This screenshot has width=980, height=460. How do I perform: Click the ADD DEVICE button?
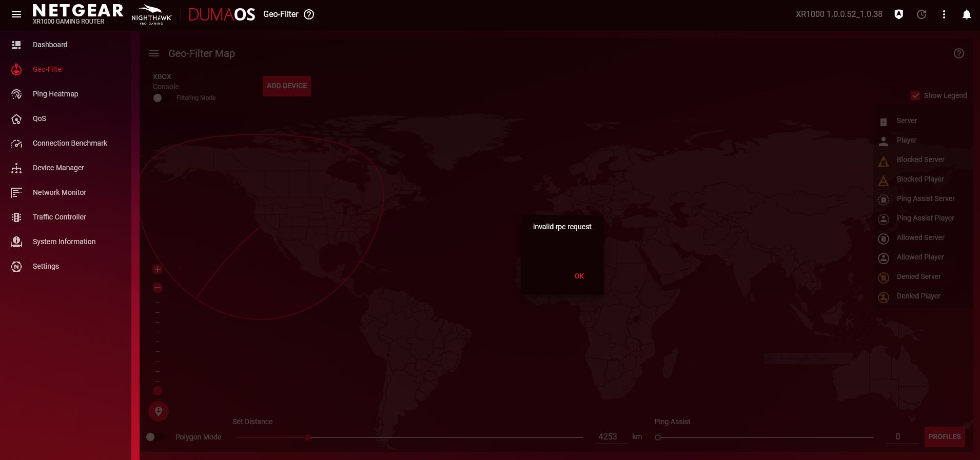point(287,86)
